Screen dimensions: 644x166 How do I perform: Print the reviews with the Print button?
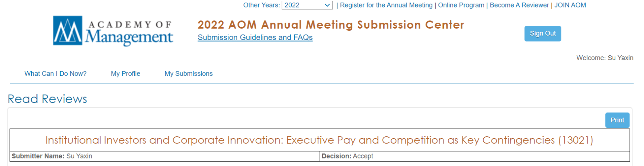pyautogui.click(x=617, y=120)
